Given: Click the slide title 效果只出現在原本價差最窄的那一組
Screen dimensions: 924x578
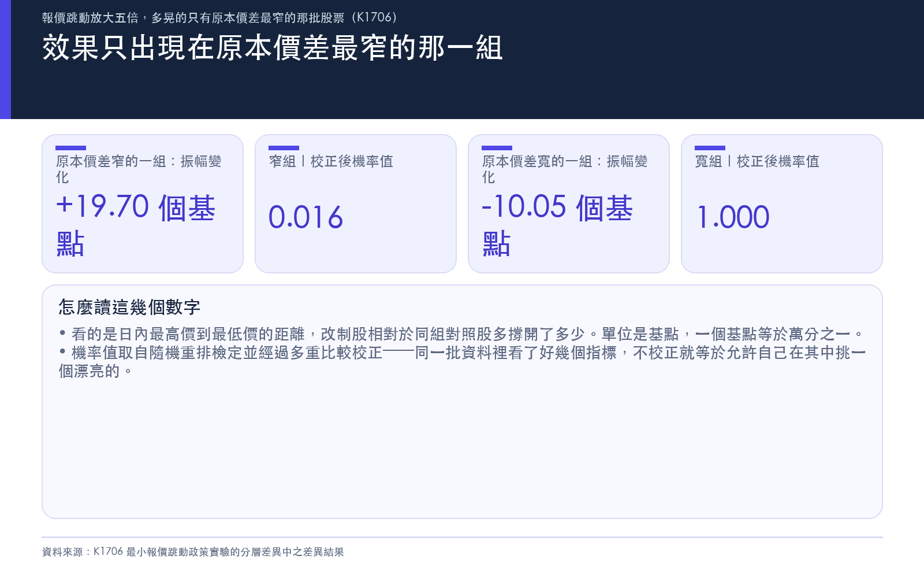Looking at the screenshot, I should coord(273,47).
